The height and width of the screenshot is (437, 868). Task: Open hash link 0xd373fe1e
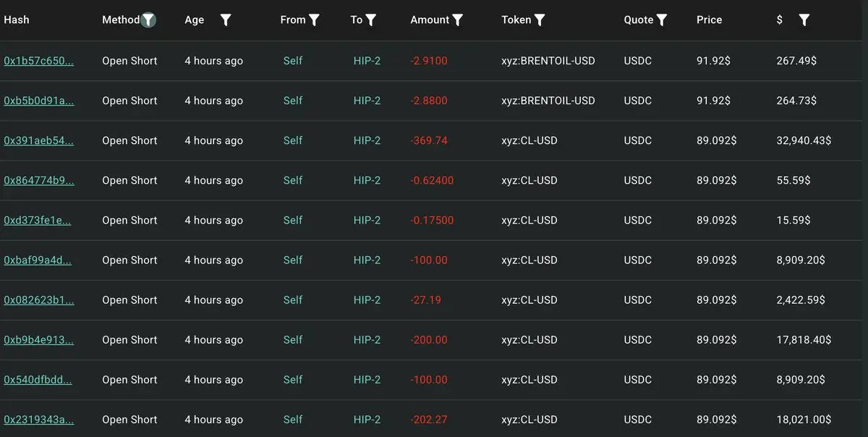coord(38,221)
